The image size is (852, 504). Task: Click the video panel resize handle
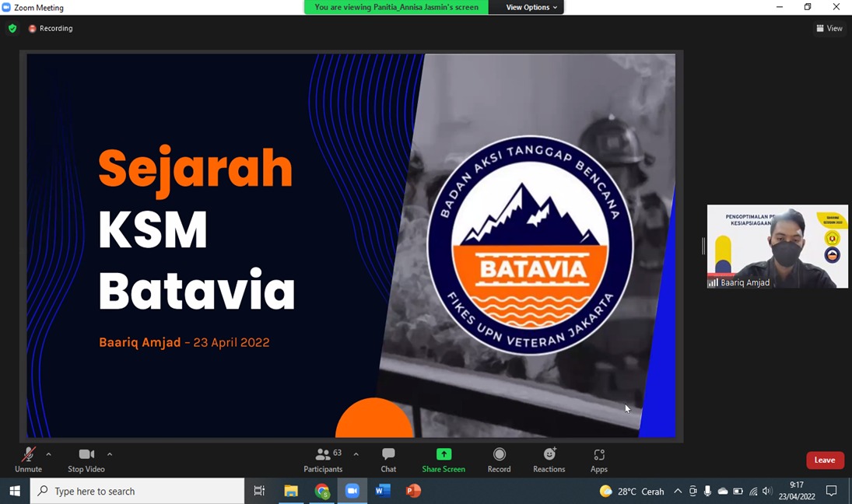pos(703,247)
